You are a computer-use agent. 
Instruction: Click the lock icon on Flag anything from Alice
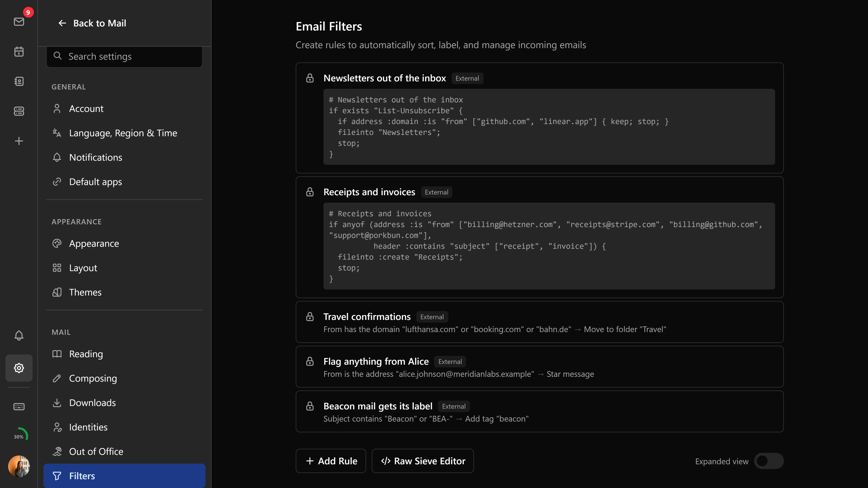310,361
